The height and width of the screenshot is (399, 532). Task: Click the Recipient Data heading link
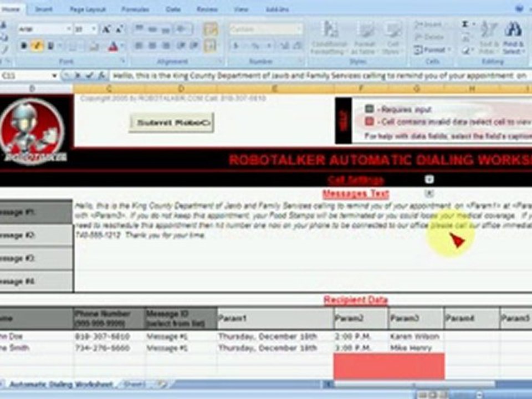(356, 300)
